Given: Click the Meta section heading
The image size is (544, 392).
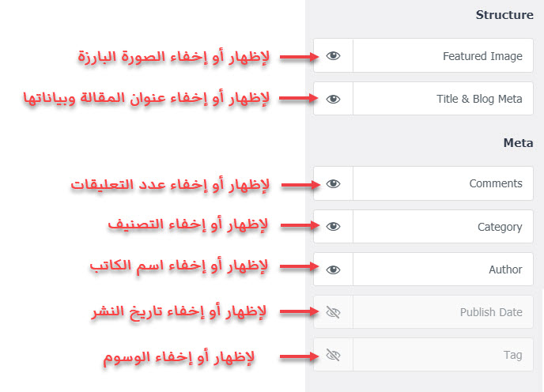Looking at the screenshot, I should click(518, 143).
